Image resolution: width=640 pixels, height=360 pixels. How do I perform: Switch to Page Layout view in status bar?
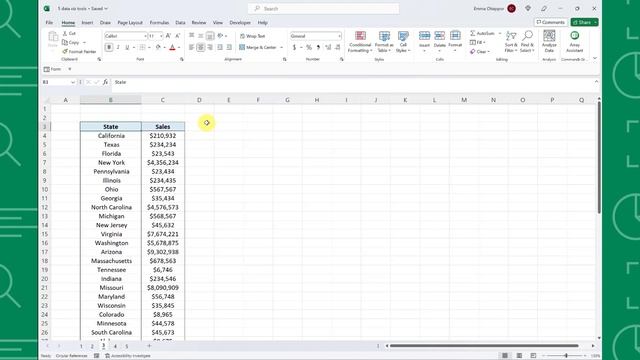click(x=519, y=356)
